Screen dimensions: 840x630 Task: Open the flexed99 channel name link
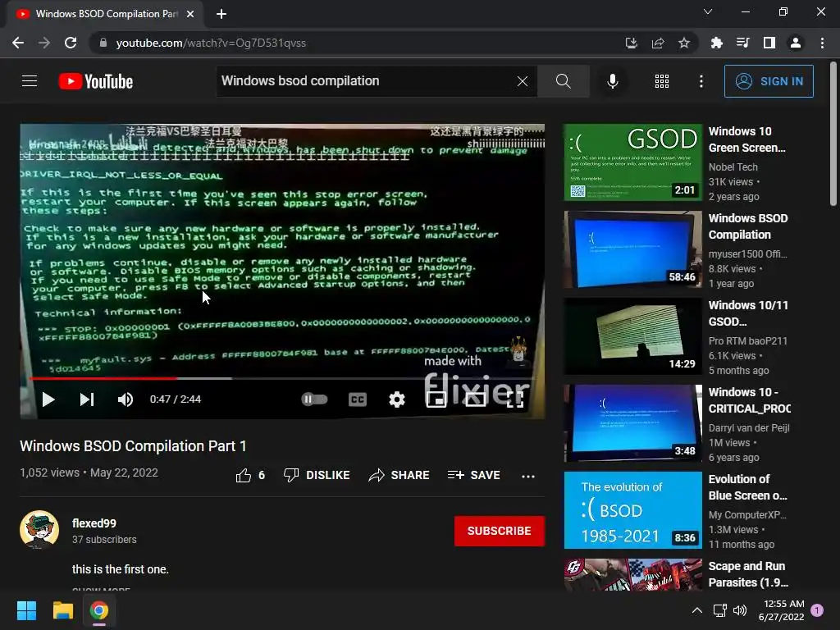[94, 523]
